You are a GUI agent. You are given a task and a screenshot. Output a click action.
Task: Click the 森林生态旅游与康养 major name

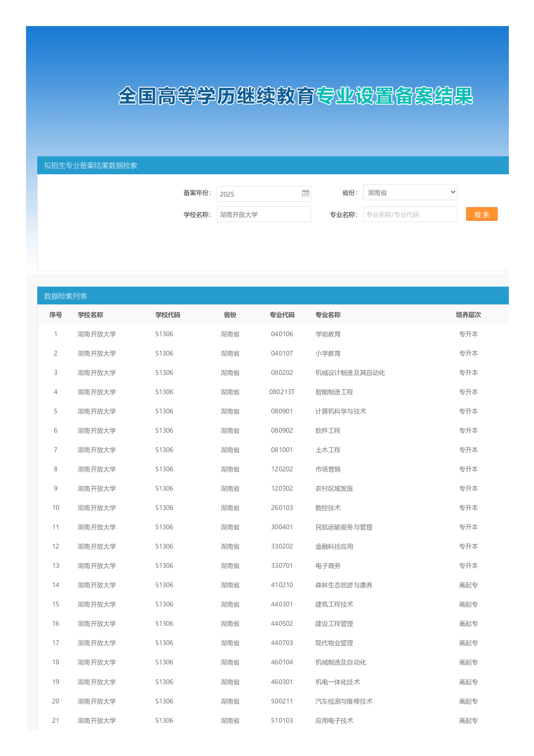[344, 585]
